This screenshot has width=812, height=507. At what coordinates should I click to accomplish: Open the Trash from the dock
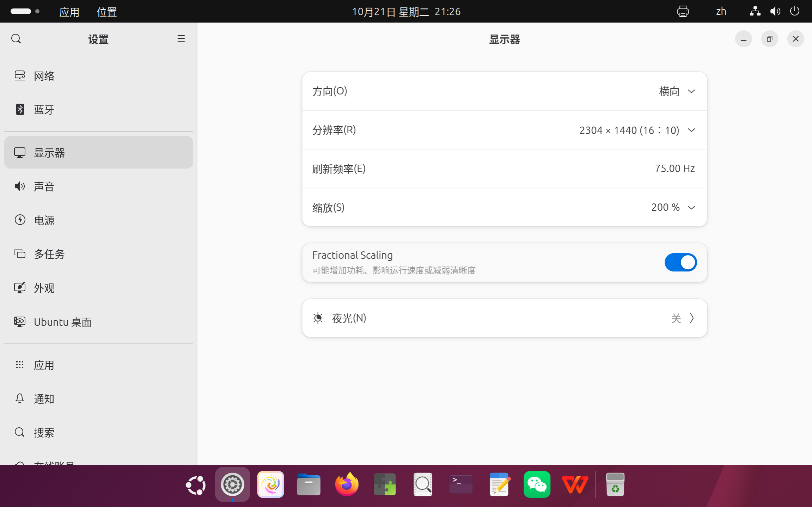click(x=615, y=484)
